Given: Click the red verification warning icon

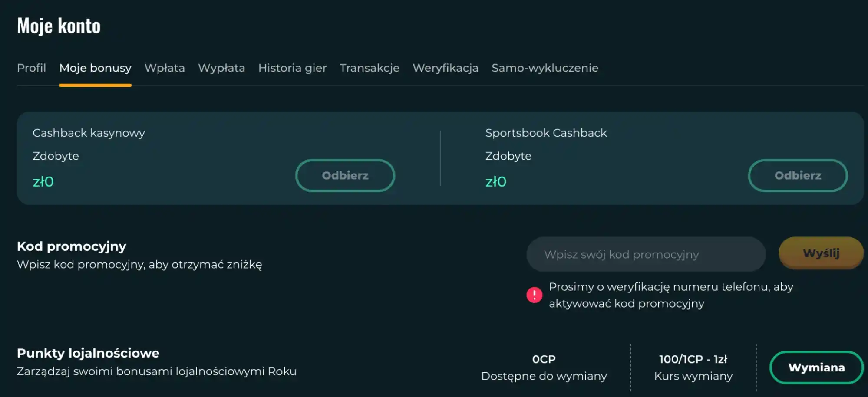Looking at the screenshot, I should (535, 295).
